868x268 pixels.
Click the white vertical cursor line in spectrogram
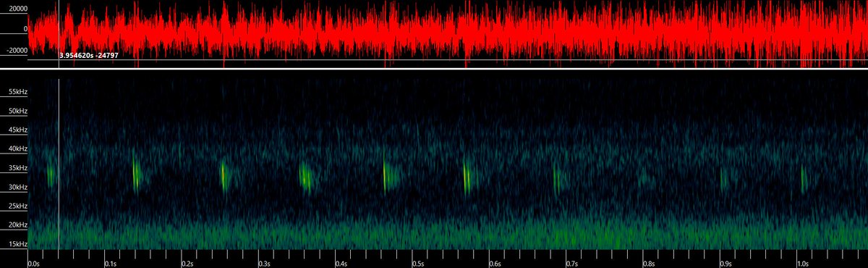tap(59, 164)
